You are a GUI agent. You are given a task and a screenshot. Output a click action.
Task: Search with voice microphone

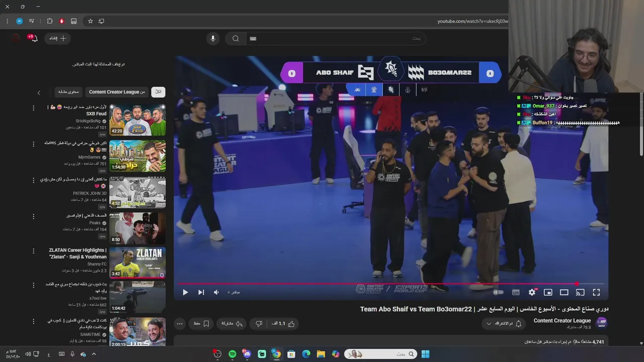point(213,38)
